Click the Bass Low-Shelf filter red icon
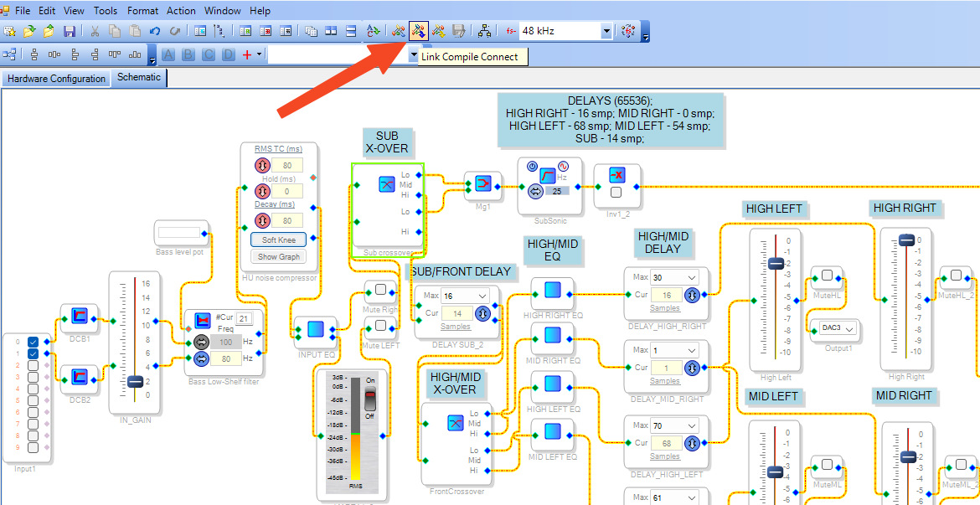This screenshot has height=505, width=980. pyautogui.click(x=202, y=322)
